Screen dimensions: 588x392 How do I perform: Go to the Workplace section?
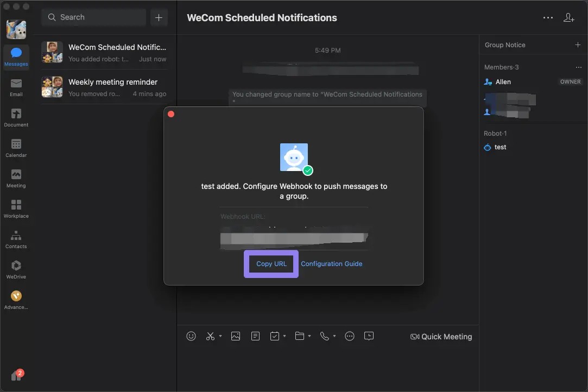point(16,208)
